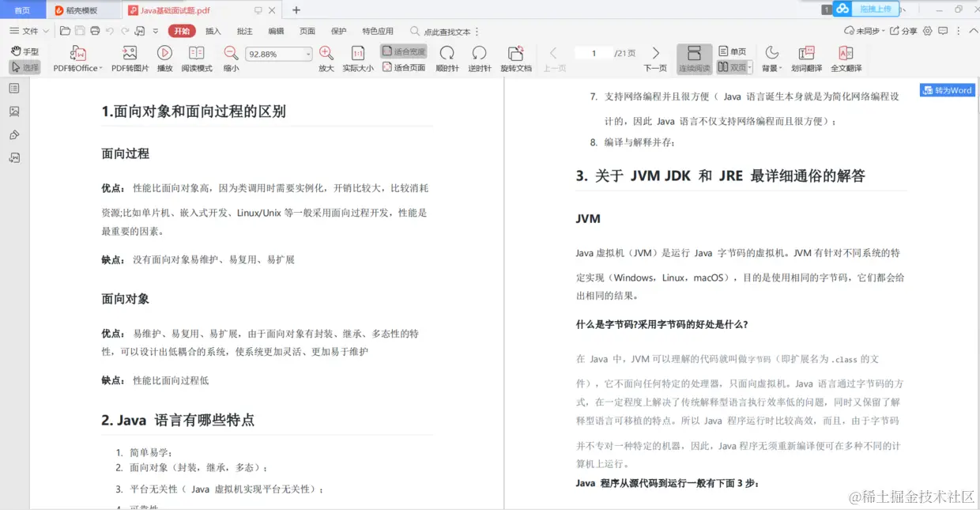Click 旋转文档 rotate document
Viewport: 980px width, 510px height.
pyautogui.click(x=516, y=59)
